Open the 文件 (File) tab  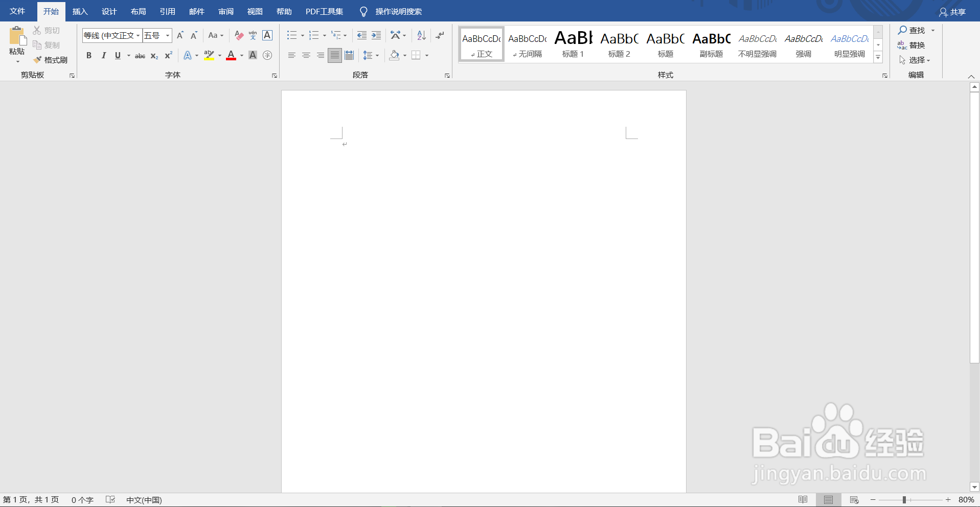tap(17, 11)
